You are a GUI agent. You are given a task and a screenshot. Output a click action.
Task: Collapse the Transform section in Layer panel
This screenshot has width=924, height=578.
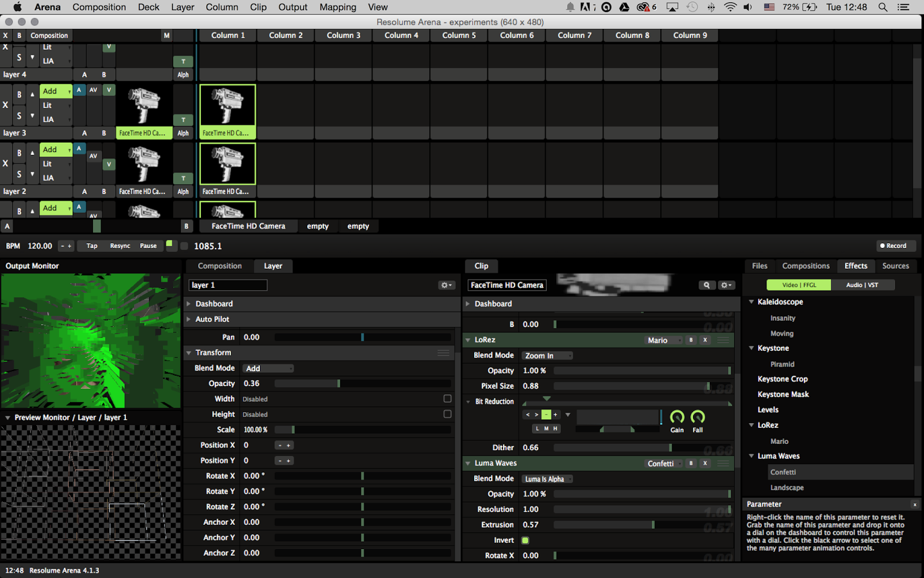[189, 353]
